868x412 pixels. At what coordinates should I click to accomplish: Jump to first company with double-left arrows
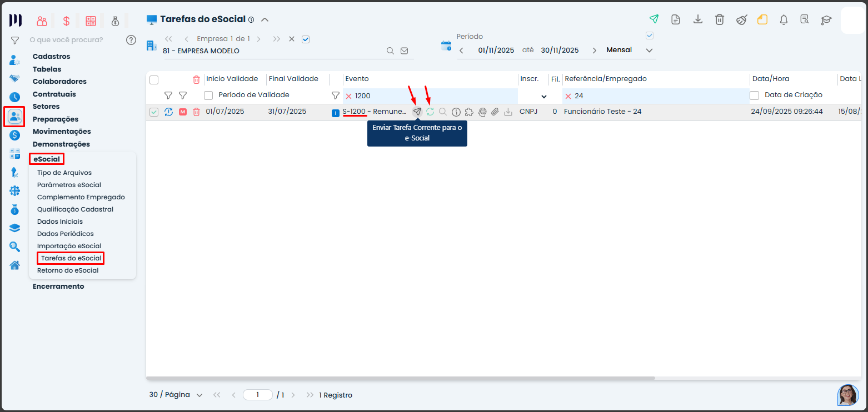(x=169, y=39)
